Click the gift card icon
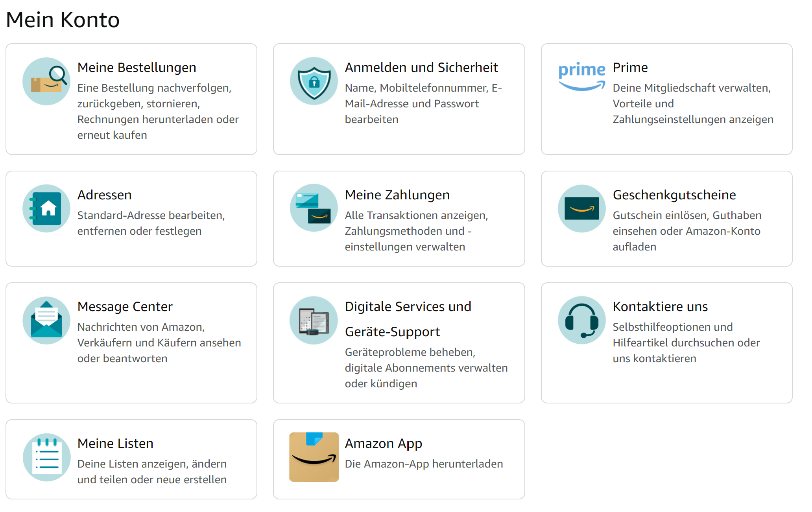This screenshot has height=512, width=812. coord(582,208)
